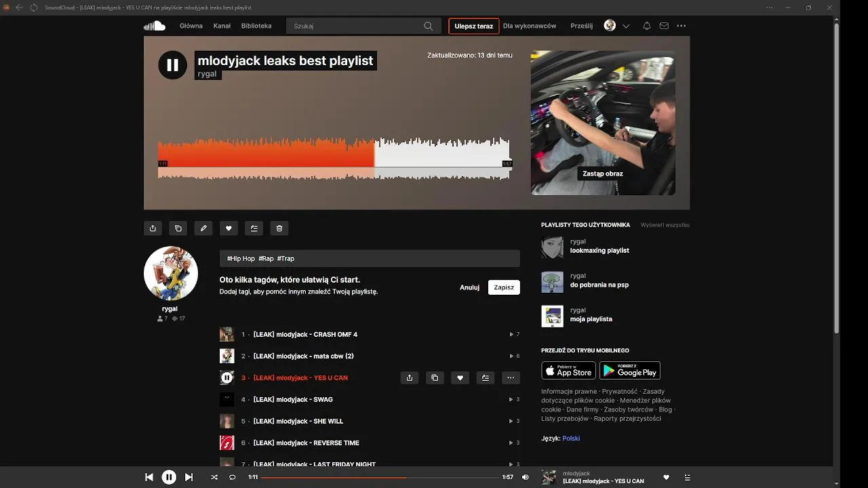Image resolution: width=868 pixels, height=488 pixels.
Task: Open more options for YES U CAN row
Action: [511, 378]
